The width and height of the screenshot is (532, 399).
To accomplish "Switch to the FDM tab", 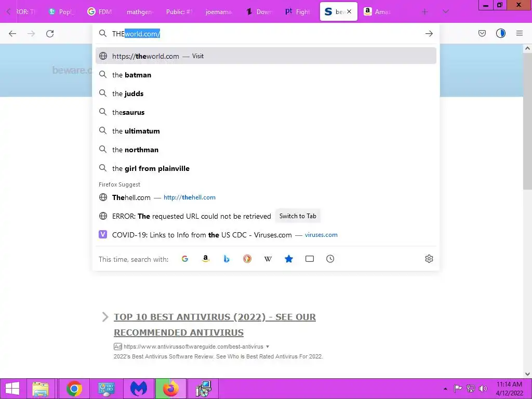I will pyautogui.click(x=99, y=11).
